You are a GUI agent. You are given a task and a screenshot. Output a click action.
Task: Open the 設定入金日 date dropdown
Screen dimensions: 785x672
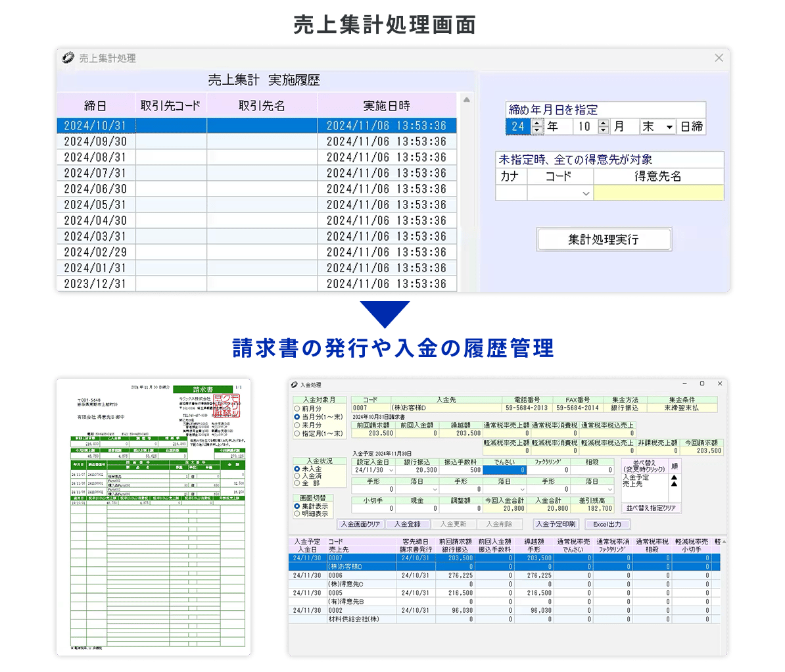[x=391, y=470]
